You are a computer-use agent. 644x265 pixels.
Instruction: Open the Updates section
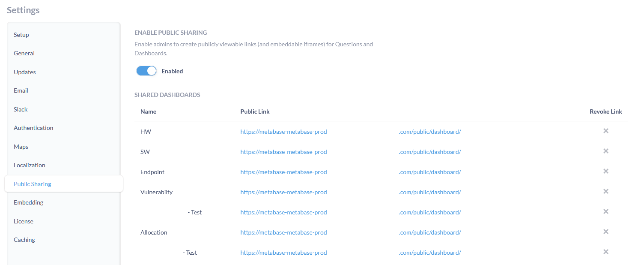coord(24,72)
